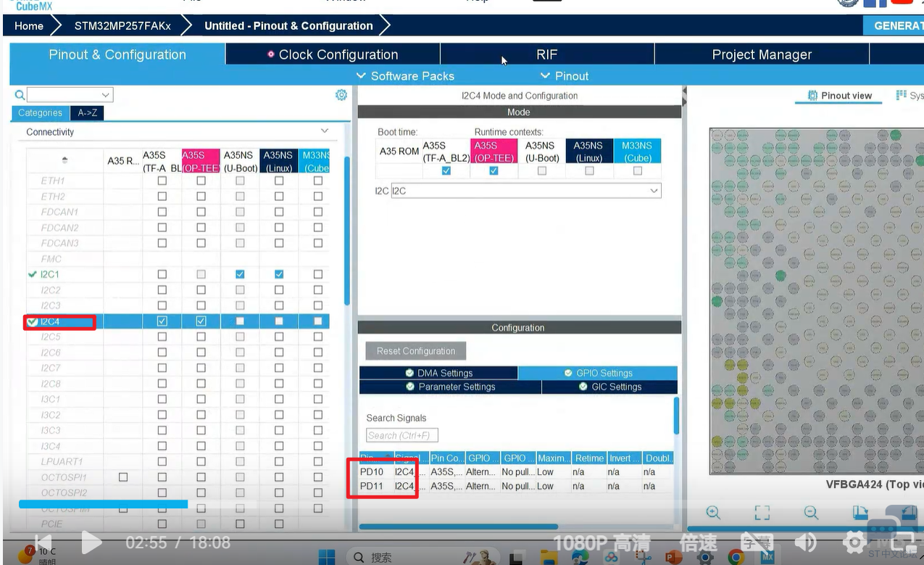The height and width of the screenshot is (565, 924).
Task: Click the search magnifier icon above Categories
Action: pos(20,95)
